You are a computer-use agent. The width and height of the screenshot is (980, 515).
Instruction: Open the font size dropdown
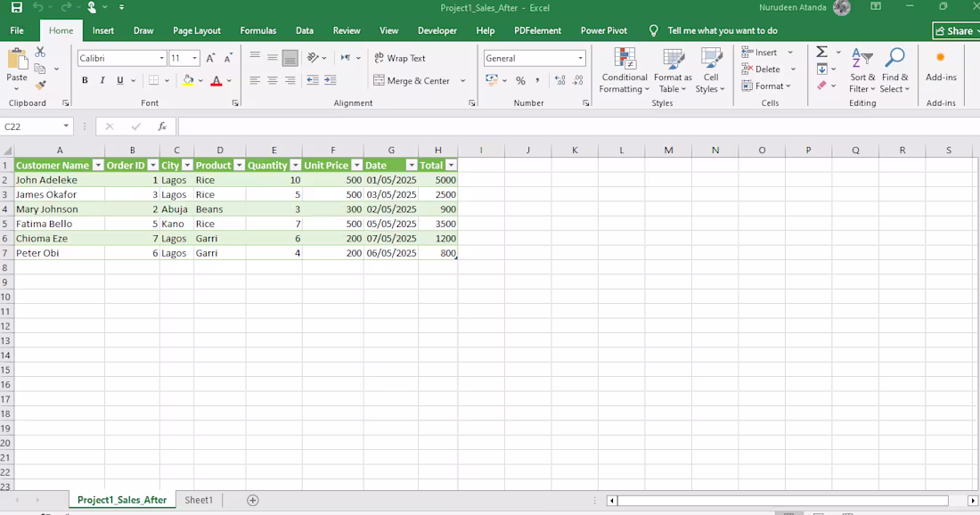[195, 58]
